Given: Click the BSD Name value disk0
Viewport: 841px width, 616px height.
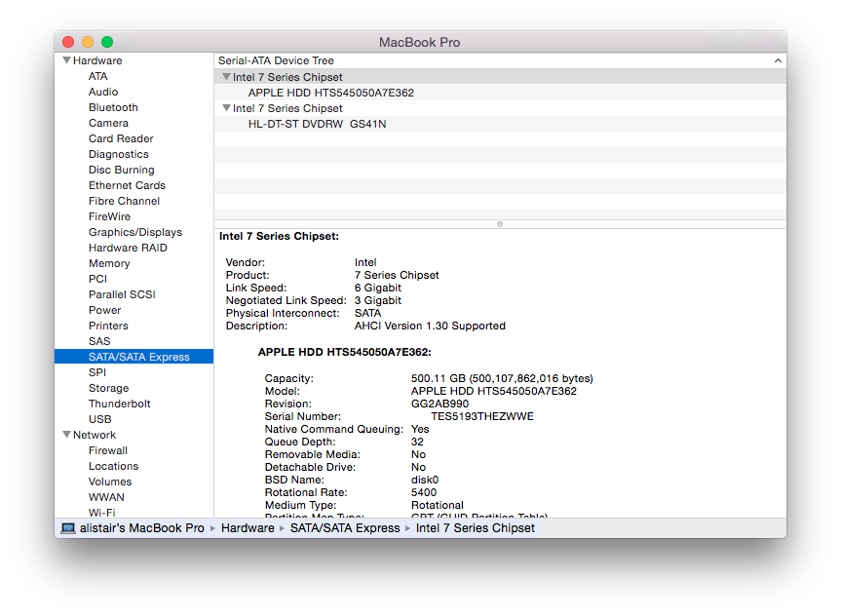Looking at the screenshot, I should [x=425, y=480].
